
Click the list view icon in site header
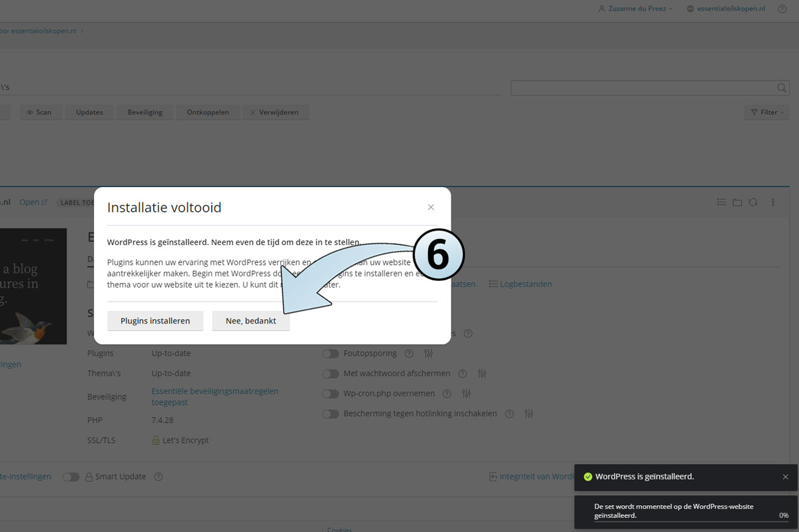pyautogui.click(x=721, y=202)
